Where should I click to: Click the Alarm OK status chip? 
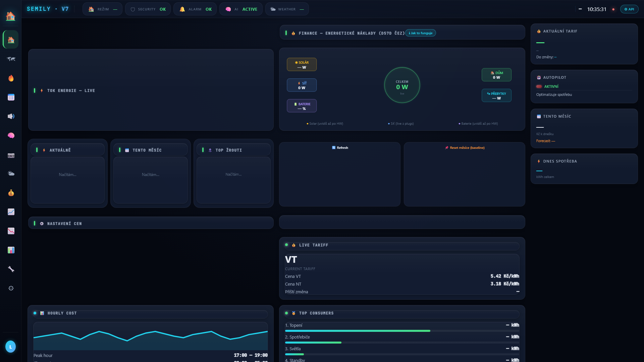tap(195, 9)
